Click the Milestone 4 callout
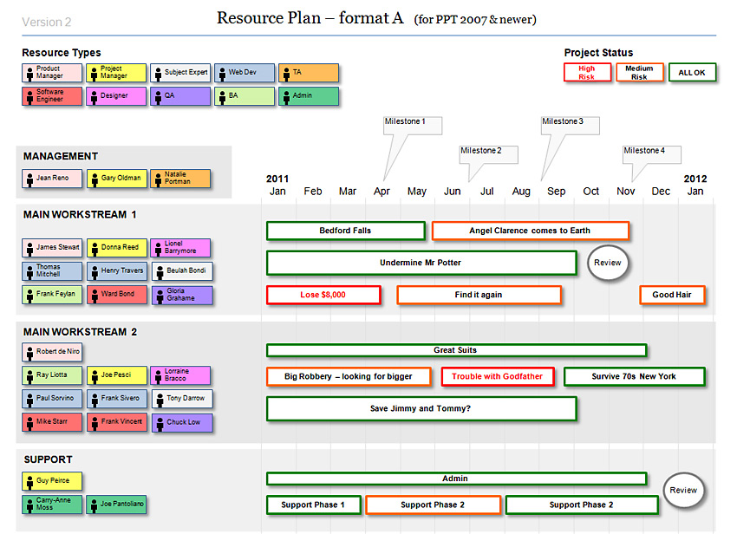The image size is (737, 560). click(651, 154)
